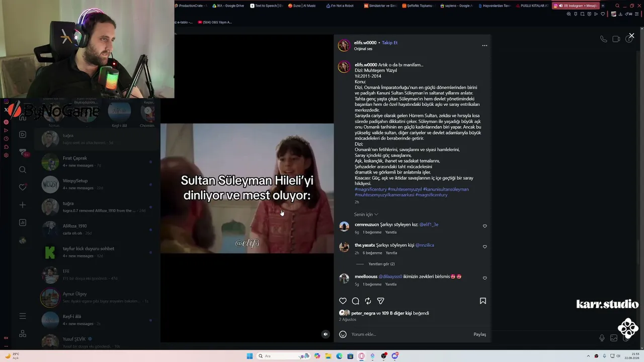
Task: Save post with the bookmark icon
Action: 482,301
